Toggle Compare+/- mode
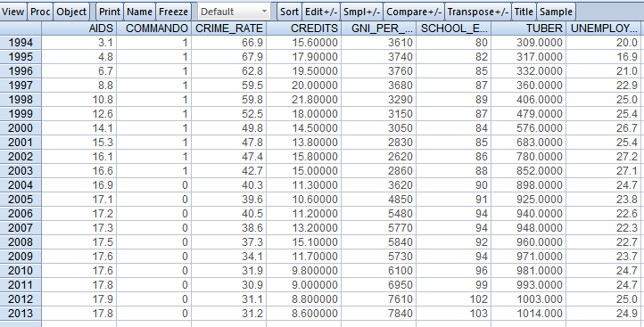 414,12
